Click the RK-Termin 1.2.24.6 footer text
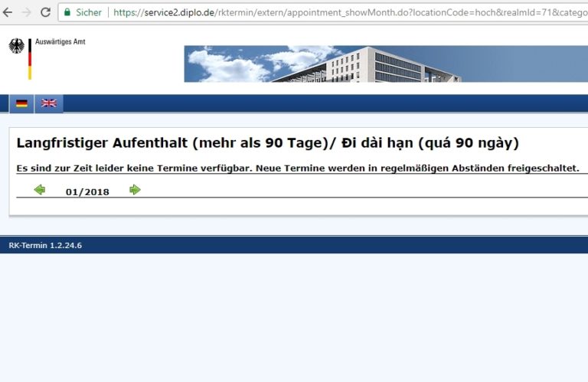This screenshot has height=382, width=588. click(x=45, y=246)
